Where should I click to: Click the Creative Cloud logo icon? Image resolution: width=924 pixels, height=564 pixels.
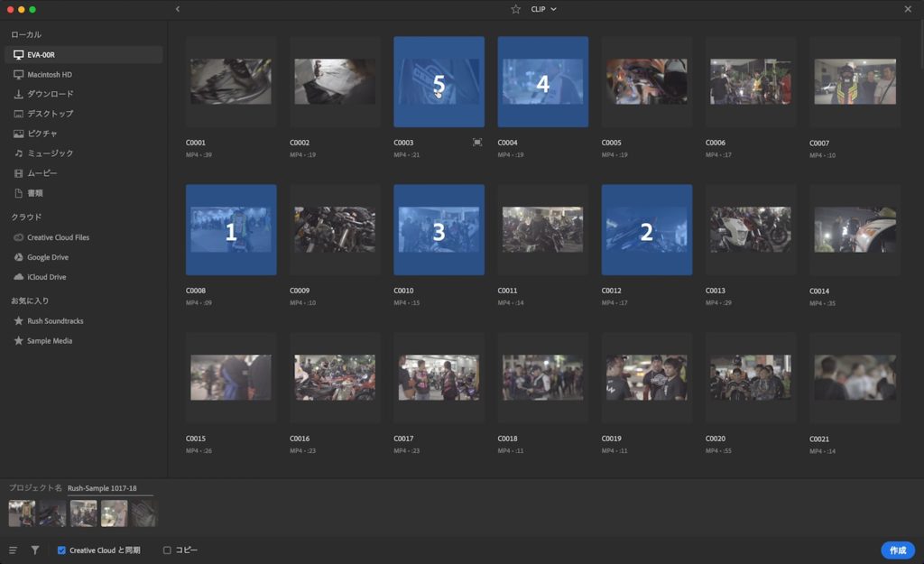[x=18, y=237]
